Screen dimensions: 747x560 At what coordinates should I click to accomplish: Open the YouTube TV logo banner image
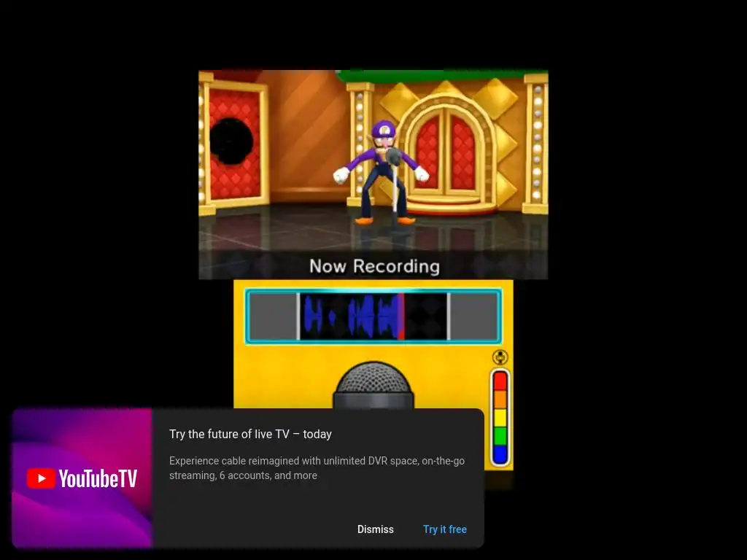(82, 478)
